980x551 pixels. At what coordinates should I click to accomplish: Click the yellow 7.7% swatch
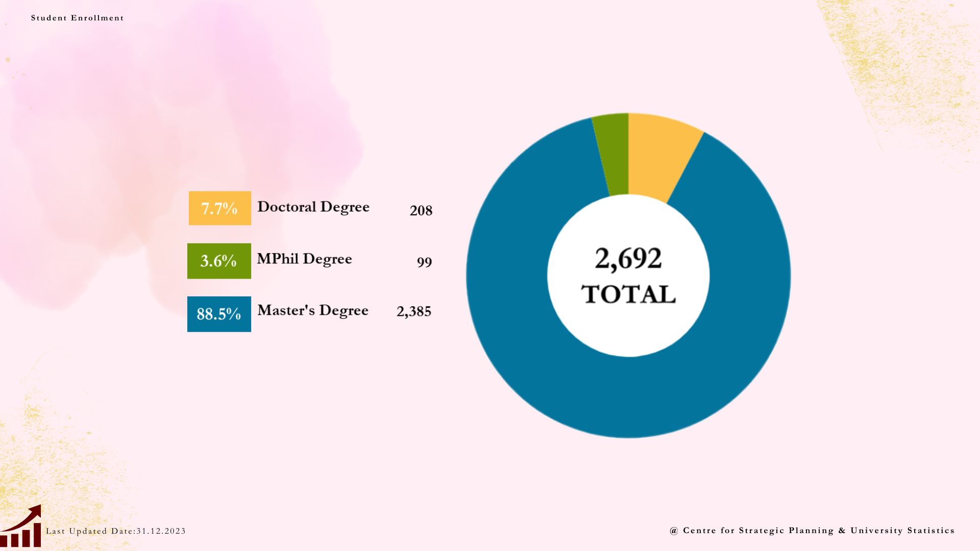219,208
